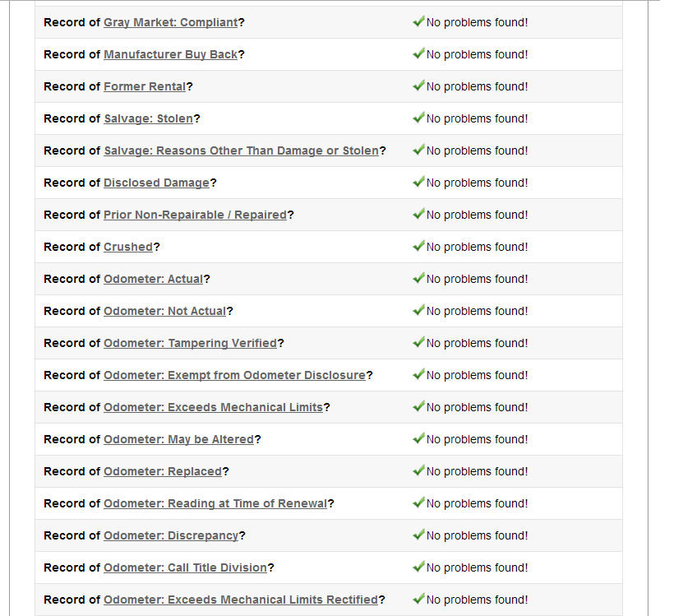The height and width of the screenshot is (616, 683).
Task: View the Disclosed Damage link
Action: (156, 183)
